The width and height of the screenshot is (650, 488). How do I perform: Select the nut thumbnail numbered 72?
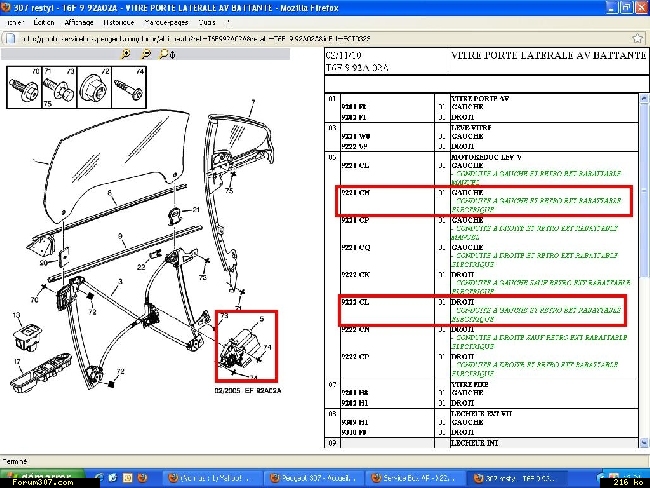tap(95, 87)
